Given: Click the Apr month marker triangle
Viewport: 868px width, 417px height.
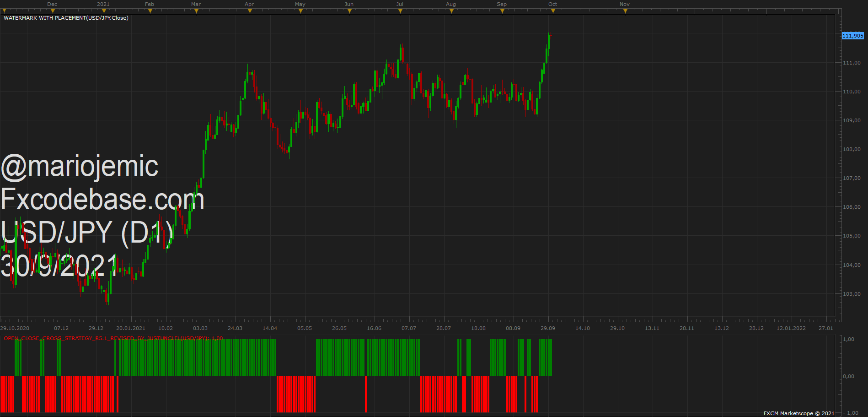Looking at the screenshot, I should tap(250, 11).
